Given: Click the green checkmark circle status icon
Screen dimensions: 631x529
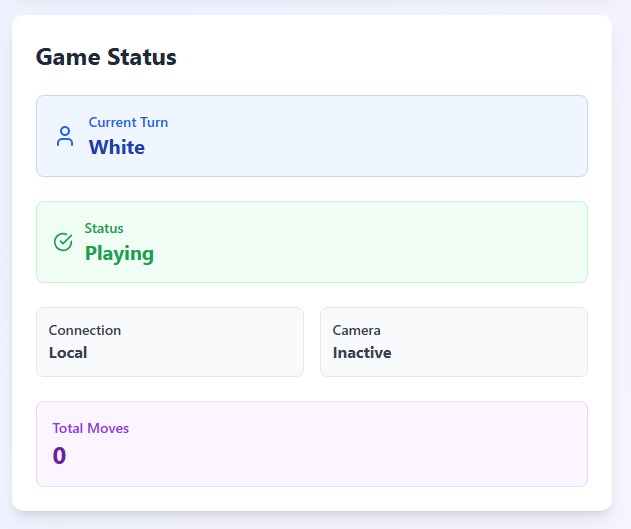Looking at the screenshot, I should point(63,242).
